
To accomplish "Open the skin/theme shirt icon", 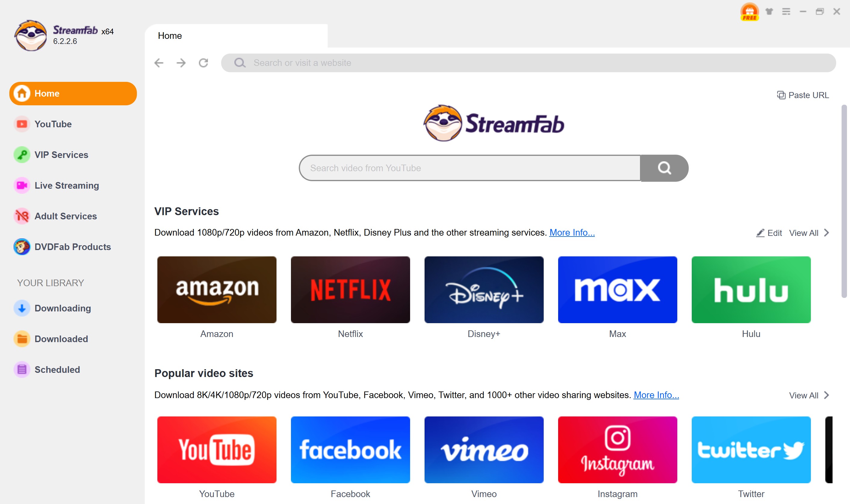I will (x=769, y=11).
